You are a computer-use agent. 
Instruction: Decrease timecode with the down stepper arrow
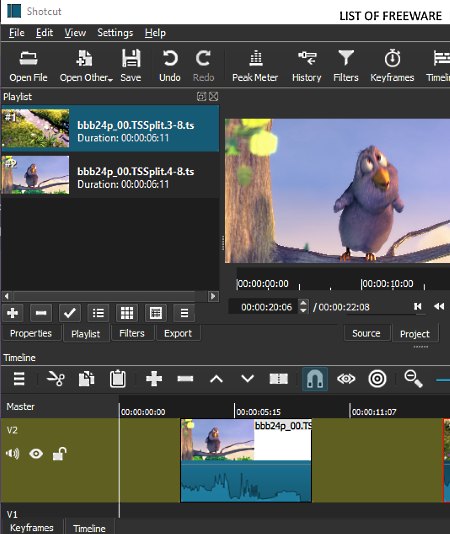click(x=304, y=310)
